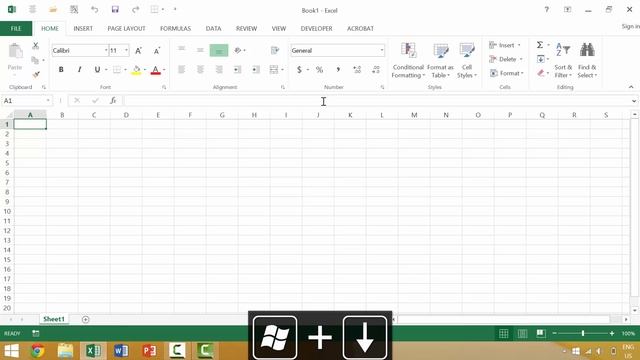This screenshot has height=360, width=640.
Task: Click the Insert cells button
Action: (505, 45)
